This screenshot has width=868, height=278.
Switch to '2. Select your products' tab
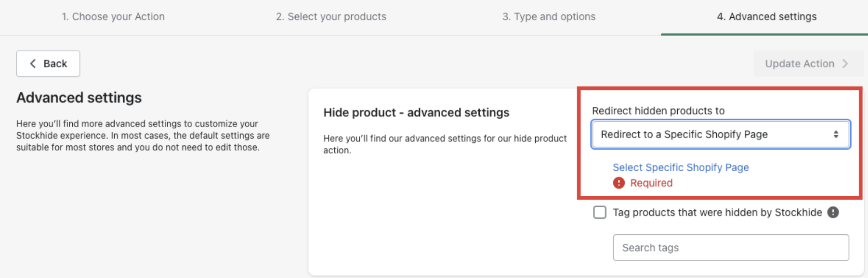pyautogui.click(x=331, y=17)
